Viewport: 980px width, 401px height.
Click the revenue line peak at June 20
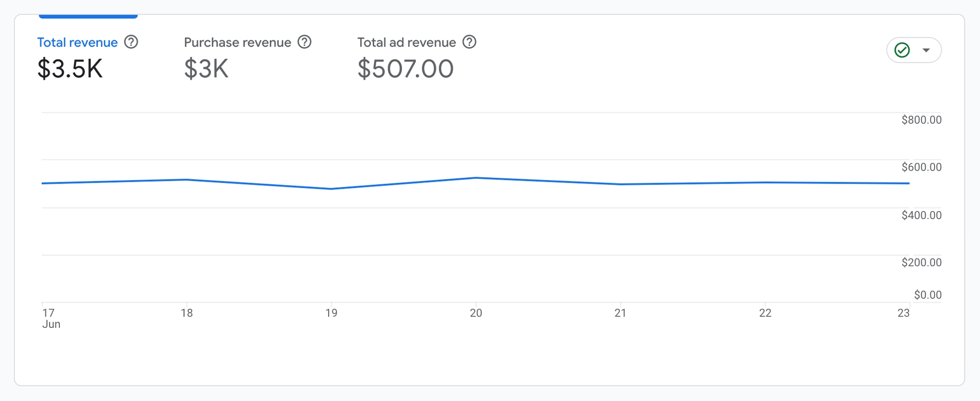(475, 178)
